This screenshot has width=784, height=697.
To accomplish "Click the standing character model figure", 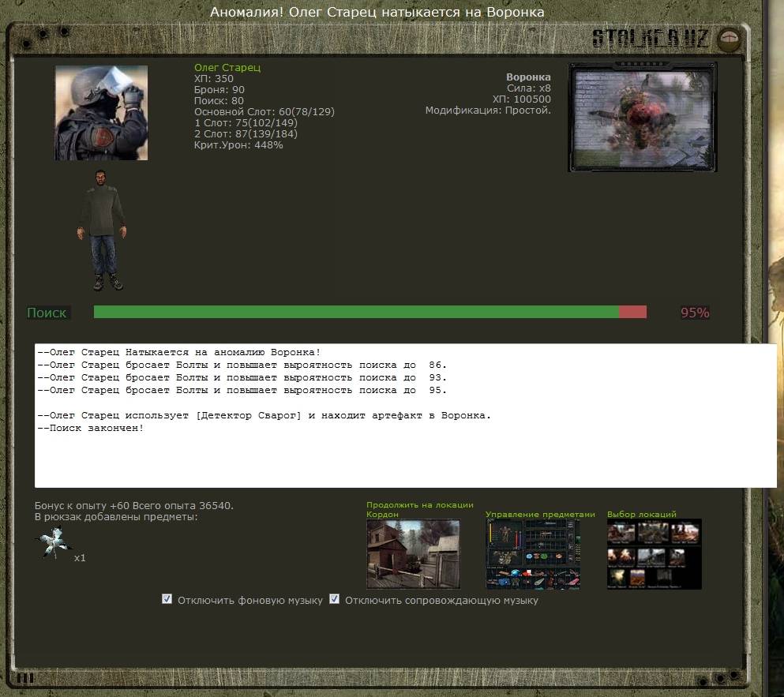I will tap(102, 230).
